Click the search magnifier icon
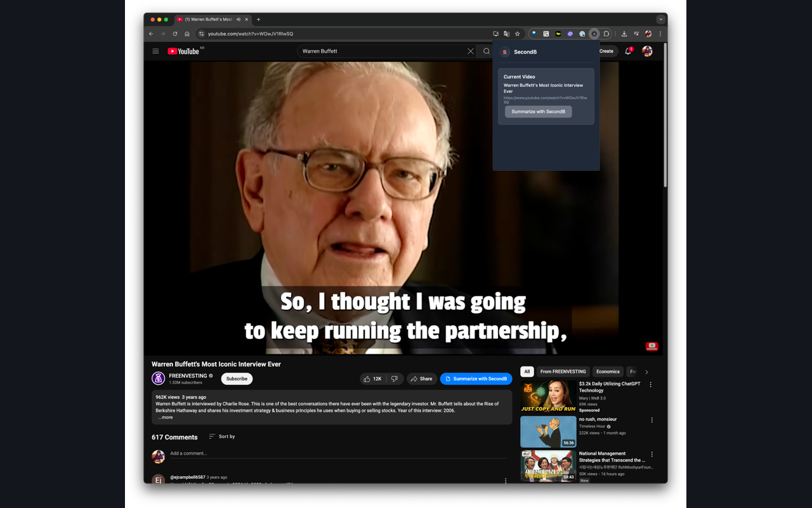 (x=487, y=51)
